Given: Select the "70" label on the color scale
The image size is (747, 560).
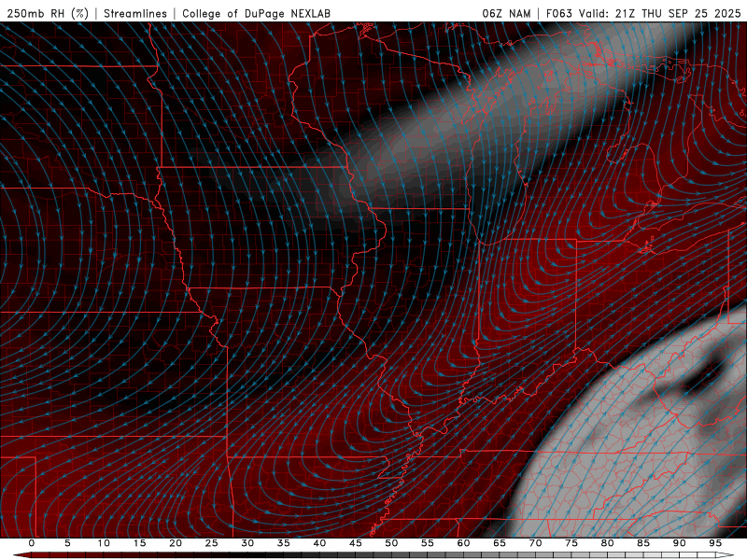Looking at the screenshot, I should tap(535, 543).
